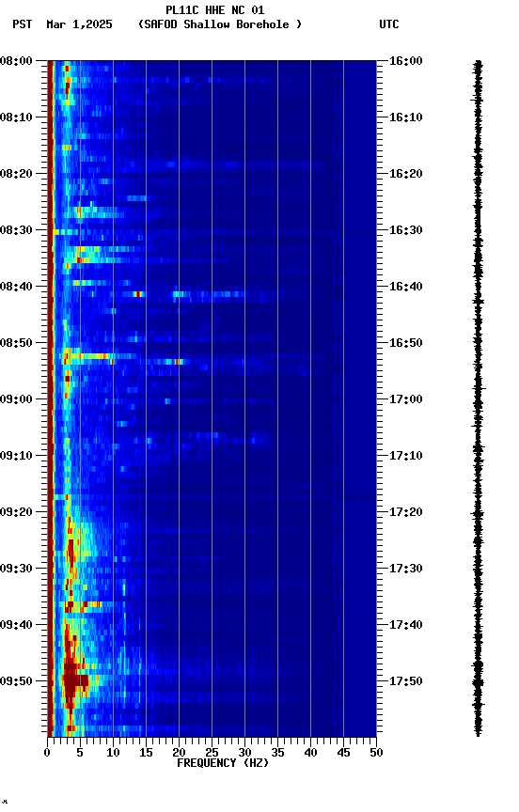Click the 30 Hz frequency axis label
This screenshot has height=812, width=519.
pyautogui.click(x=244, y=753)
